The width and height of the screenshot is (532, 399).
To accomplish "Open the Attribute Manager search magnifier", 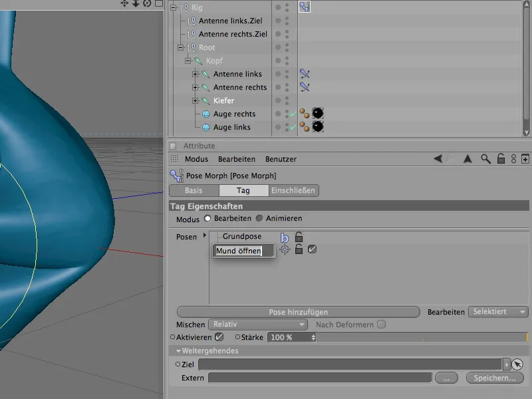I will point(485,159).
